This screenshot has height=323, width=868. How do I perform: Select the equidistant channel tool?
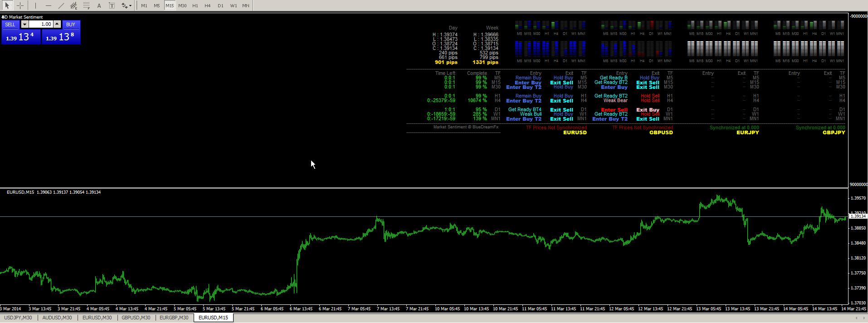point(73,5)
